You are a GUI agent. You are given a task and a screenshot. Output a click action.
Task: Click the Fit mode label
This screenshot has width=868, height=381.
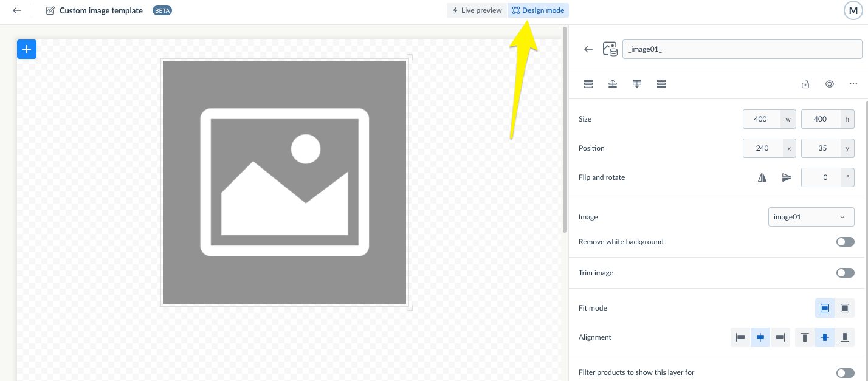point(593,308)
